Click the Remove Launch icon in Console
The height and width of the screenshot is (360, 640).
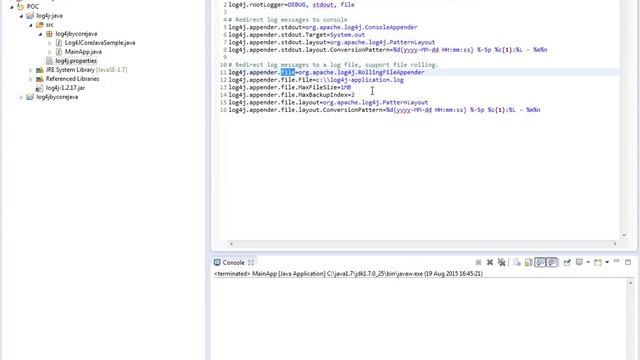pos(490,262)
